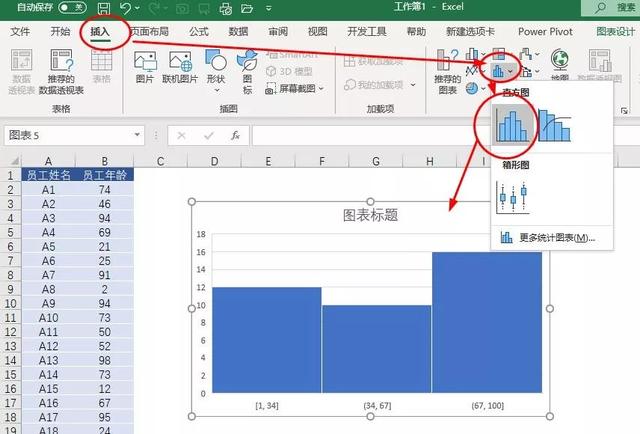The width and height of the screenshot is (640, 434).
Task: Click 推荐的图表 (Recommended Charts) icon
Action: pyautogui.click(x=448, y=72)
